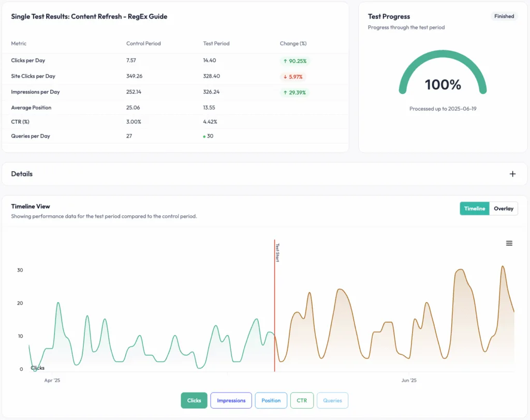Select the Timeline tab
The image size is (530, 420).
pos(474,208)
